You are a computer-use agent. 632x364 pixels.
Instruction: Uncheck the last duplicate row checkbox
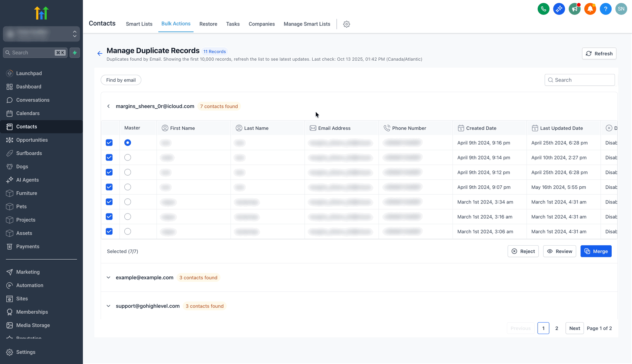click(x=109, y=232)
